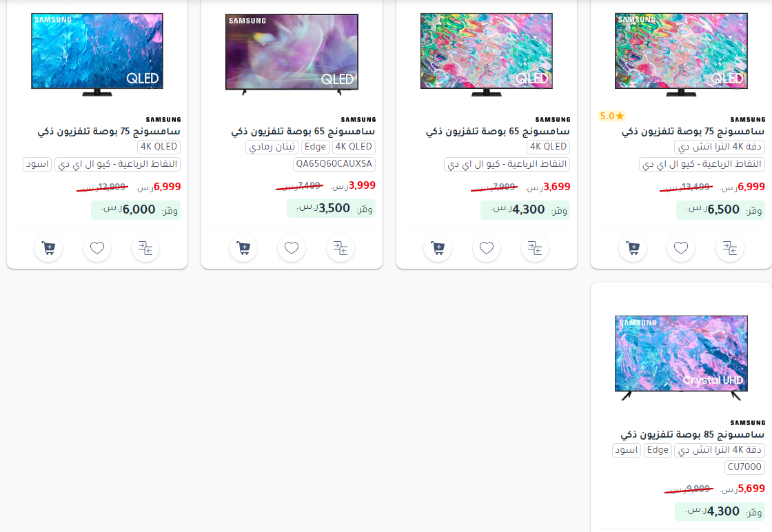Add the 3,699 priced TV to cart
This screenshot has height=532, width=772.
coord(438,248)
